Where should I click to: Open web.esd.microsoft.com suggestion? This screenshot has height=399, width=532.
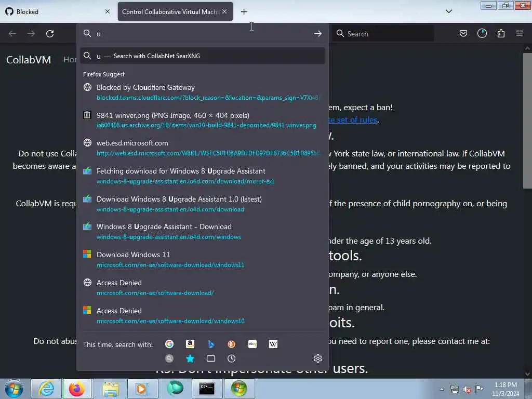coord(203,148)
